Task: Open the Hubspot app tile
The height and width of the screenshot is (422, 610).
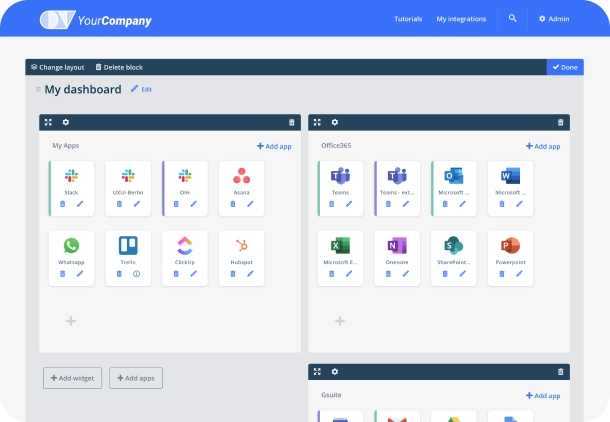Action: [242, 258]
